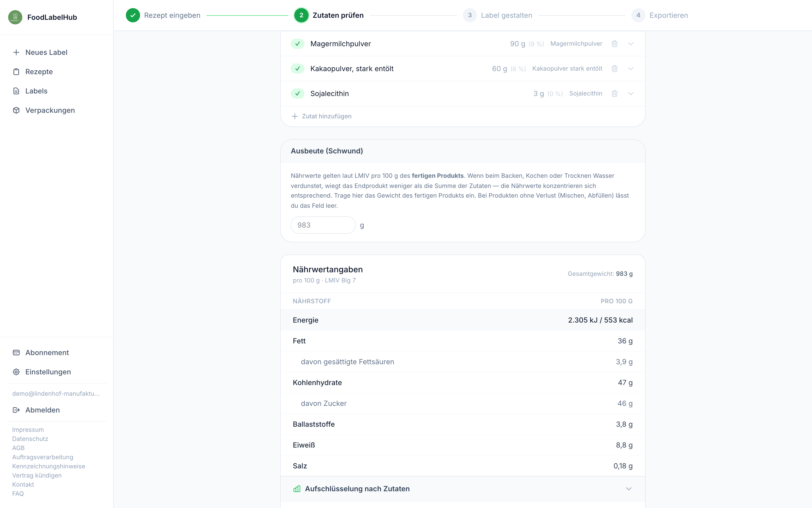Delete the Magermilchpulver ingredient with trash icon
The image size is (812, 508).
tap(614, 44)
